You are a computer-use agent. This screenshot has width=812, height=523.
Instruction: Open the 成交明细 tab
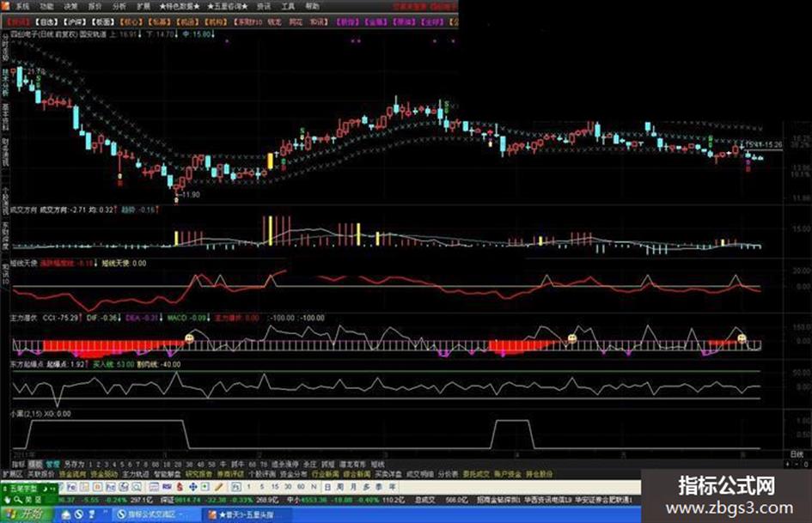click(420, 474)
